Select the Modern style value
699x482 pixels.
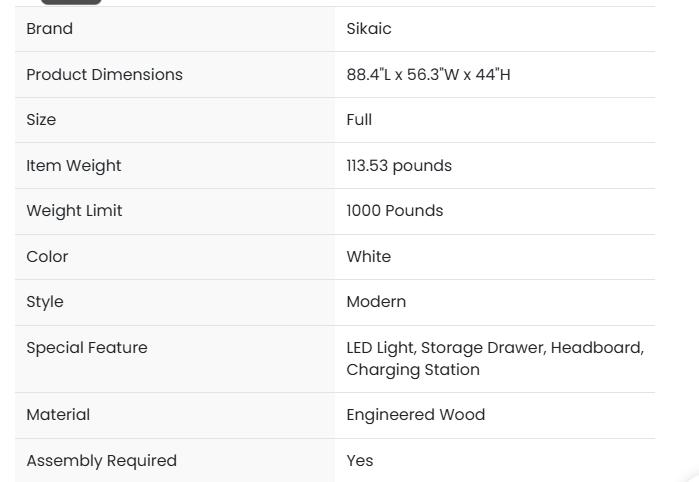[376, 302]
